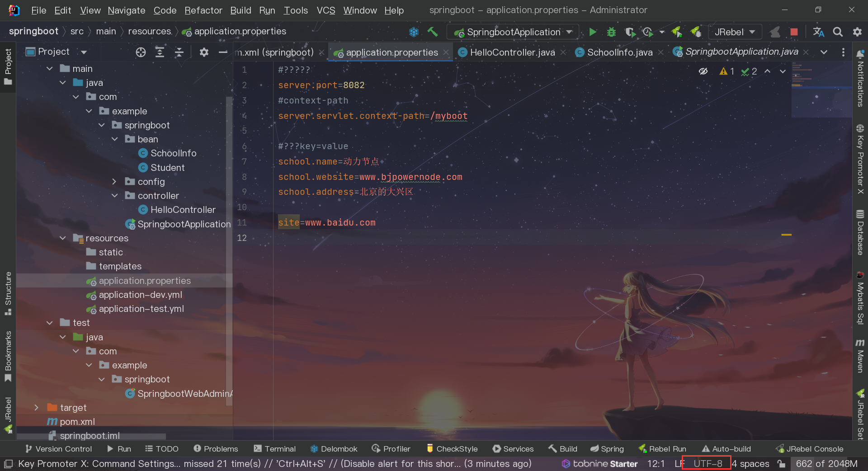Open Key Promoter X panel
Viewport: 868px width, 471px height.
point(860,159)
